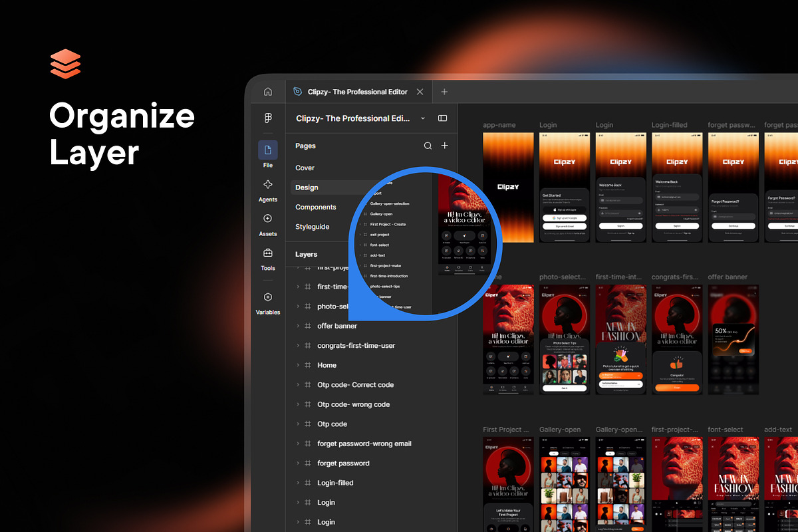This screenshot has width=798, height=532.
Task: Go to the home icon in top bar
Action: (268, 92)
